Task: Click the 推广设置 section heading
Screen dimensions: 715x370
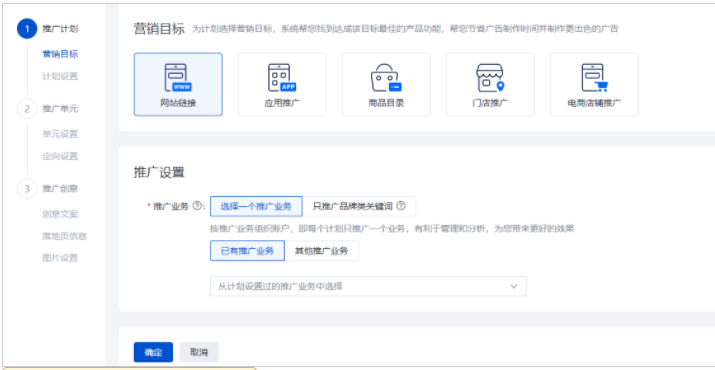Action: (159, 172)
